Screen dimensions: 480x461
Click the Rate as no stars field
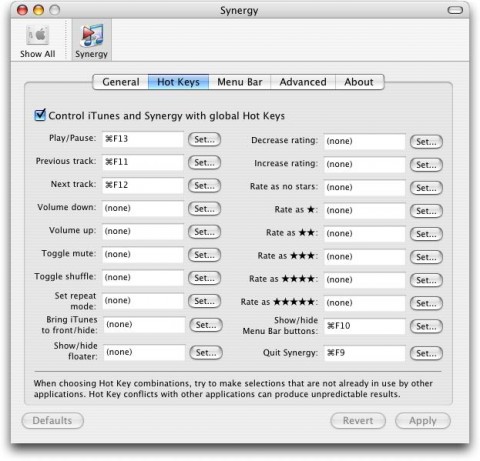click(x=364, y=188)
